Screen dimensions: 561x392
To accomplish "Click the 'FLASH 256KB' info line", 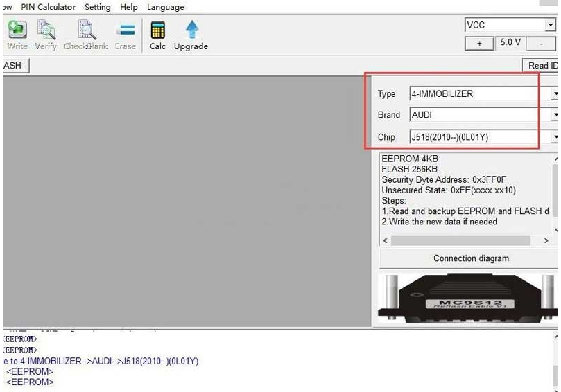I will (x=410, y=169).
